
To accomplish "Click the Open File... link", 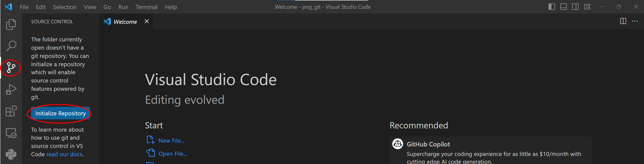I will point(173,154).
